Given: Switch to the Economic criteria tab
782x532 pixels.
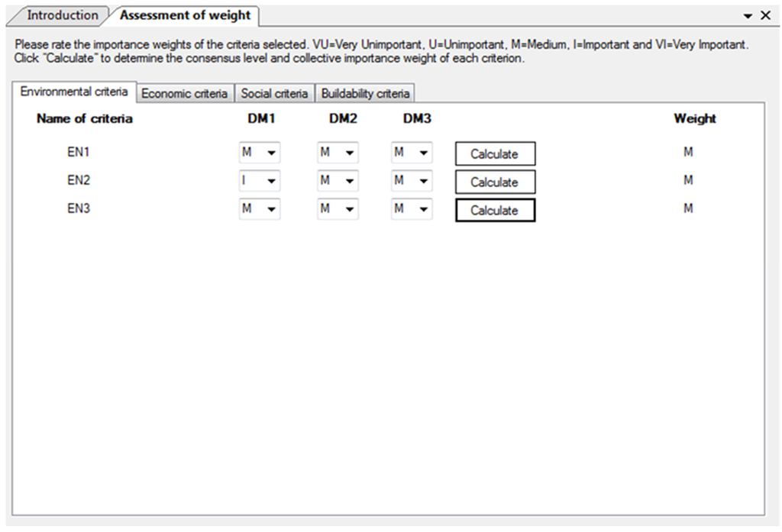Looking at the screenshot, I should coord(185,94).
